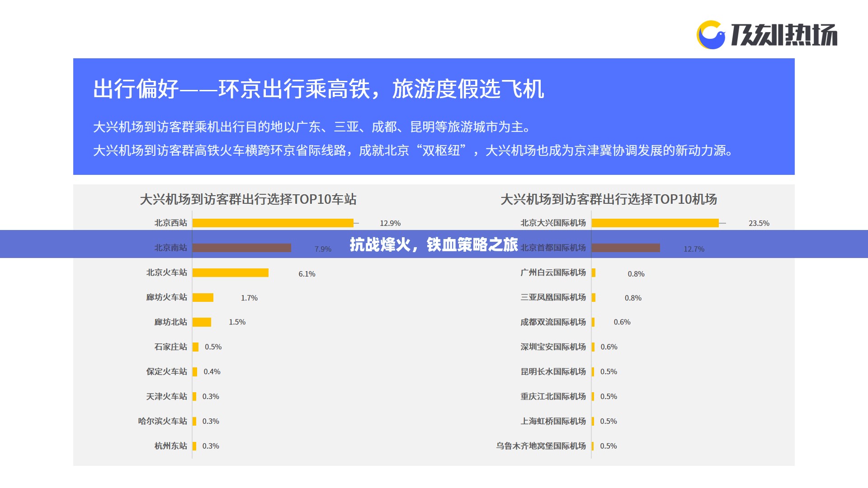This screenshot has height=488, width=868.
Task: Click the 深圳宝安国际机场 label
Action: (x=553, y=347)
